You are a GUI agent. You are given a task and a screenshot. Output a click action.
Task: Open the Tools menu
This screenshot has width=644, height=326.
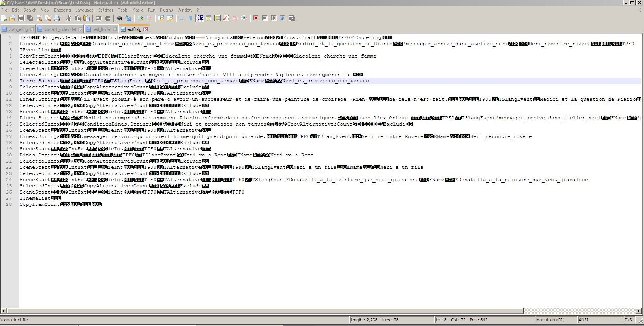coord(123,10)
